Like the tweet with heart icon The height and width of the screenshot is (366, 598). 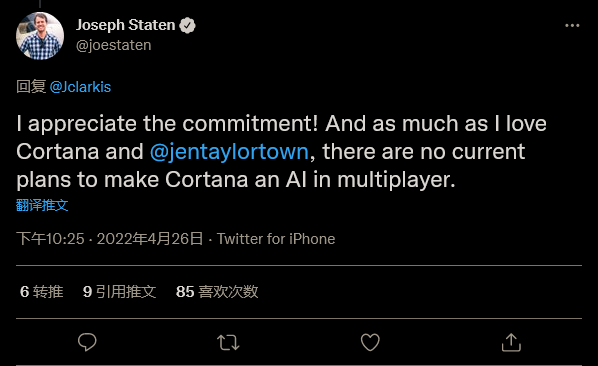370,342
